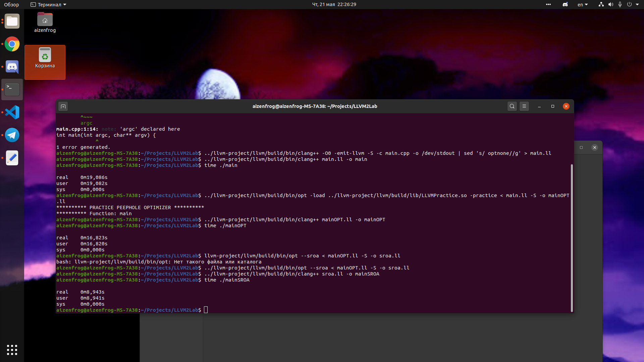Screen dimensions: 644x362
Task: Open the text editor dock icon
Action: click(12, 158)
